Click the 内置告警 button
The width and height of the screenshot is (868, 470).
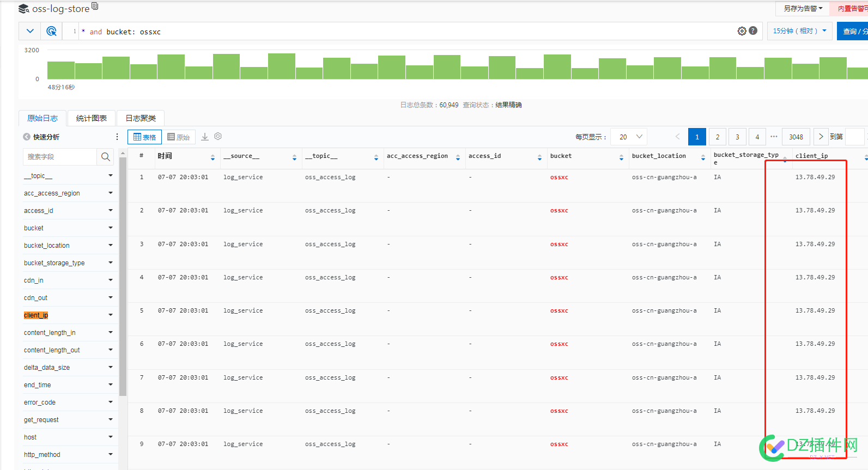coord(849,9)
